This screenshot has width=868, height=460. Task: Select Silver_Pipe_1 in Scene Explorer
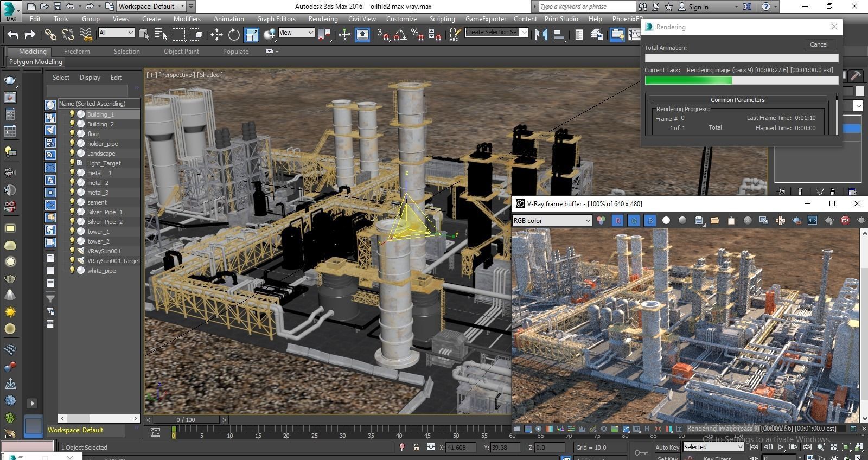(104, 212)
